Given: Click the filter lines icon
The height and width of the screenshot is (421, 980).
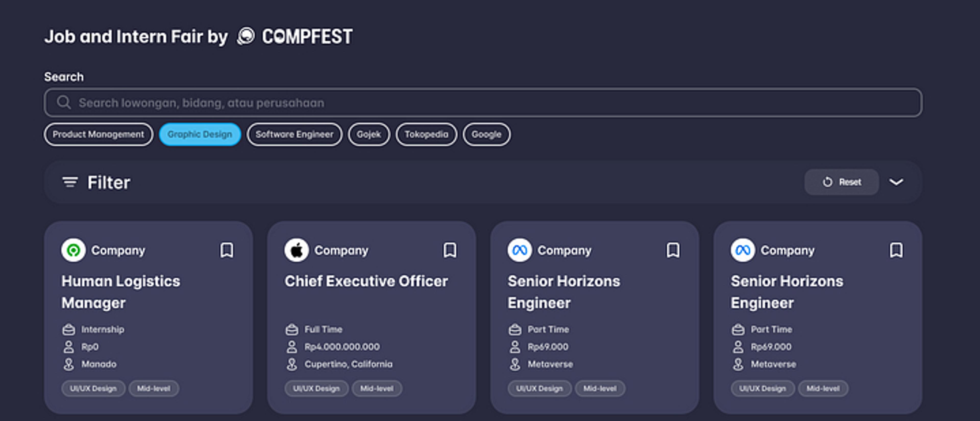Looking at the screenshot, I should click(x=70, y=182).
